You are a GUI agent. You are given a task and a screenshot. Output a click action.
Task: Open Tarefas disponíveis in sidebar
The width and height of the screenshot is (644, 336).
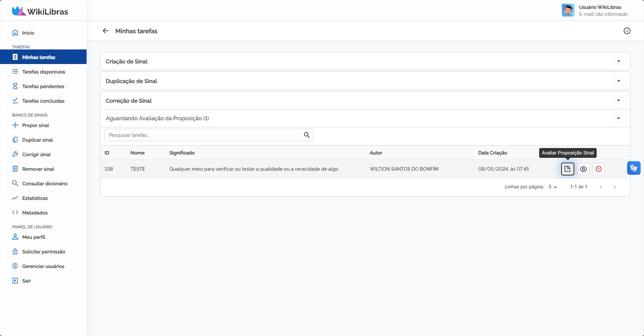coord(43,72)
